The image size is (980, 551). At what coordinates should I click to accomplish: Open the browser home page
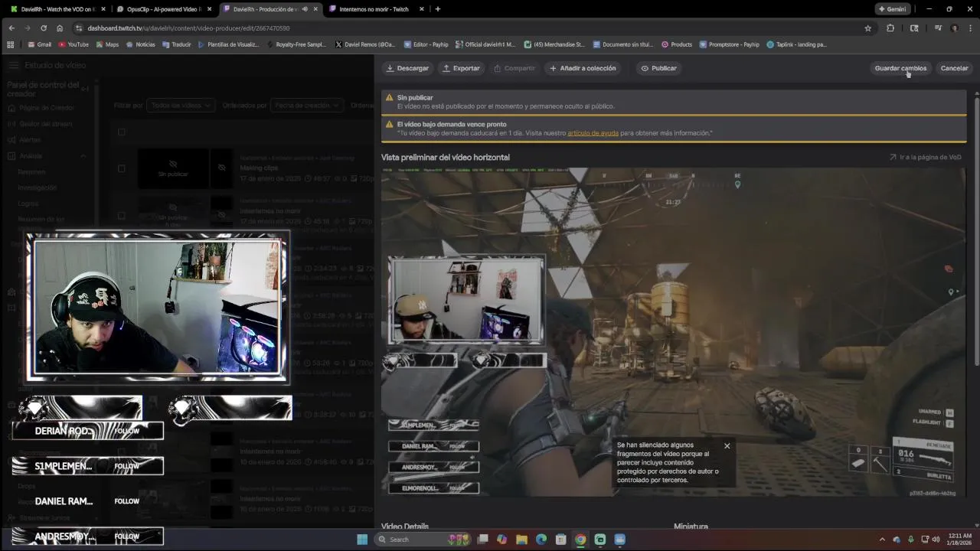(x=60, y=28)
